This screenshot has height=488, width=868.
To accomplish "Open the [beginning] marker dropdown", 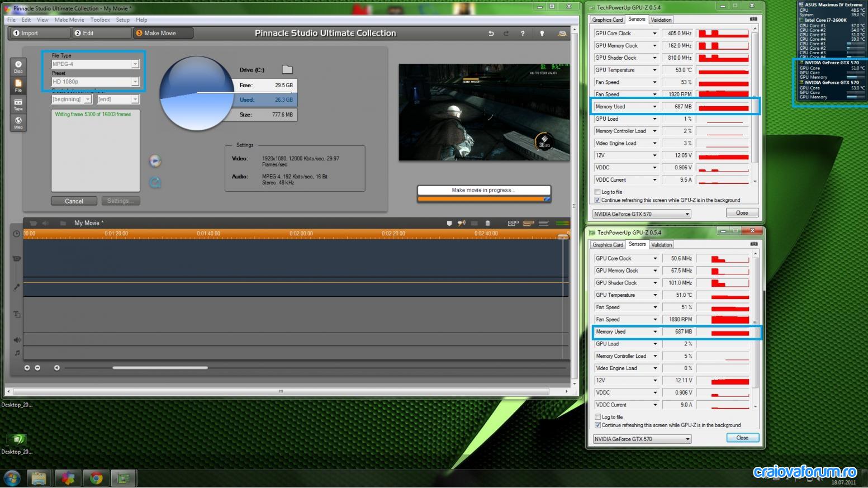I will pos(71,100).
